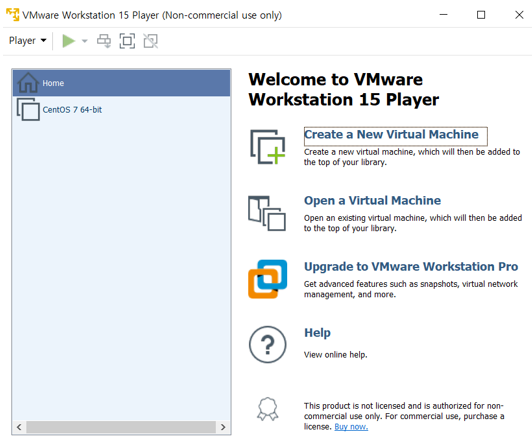Click the open virtual machine folder icon

click(x=267, y=213)
